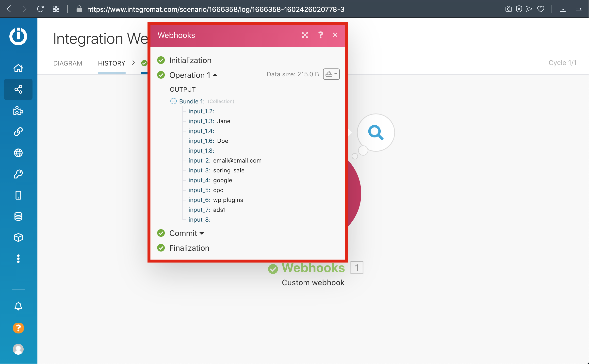Image resolution: width=589 pixels, height=364 pixels.
Task: Open Connections link icon in sidebar
Action: [18, 132]
